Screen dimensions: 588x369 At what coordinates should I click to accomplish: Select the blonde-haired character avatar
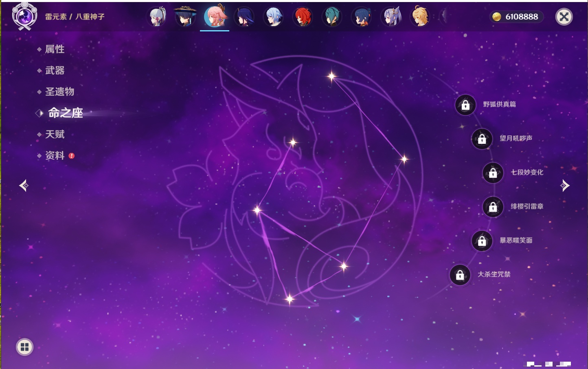(420, 16)
